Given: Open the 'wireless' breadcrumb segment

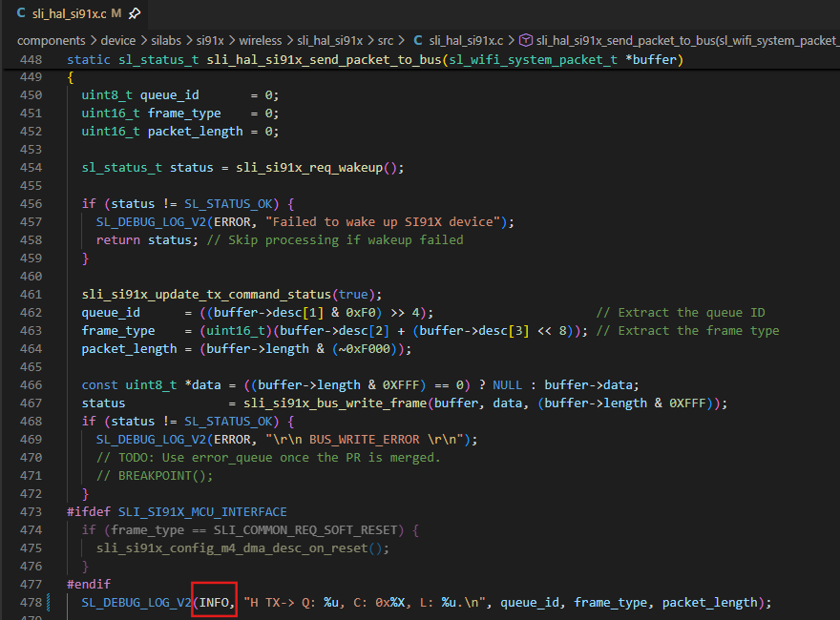Looking at the screenshot, I should click(261, 41).
